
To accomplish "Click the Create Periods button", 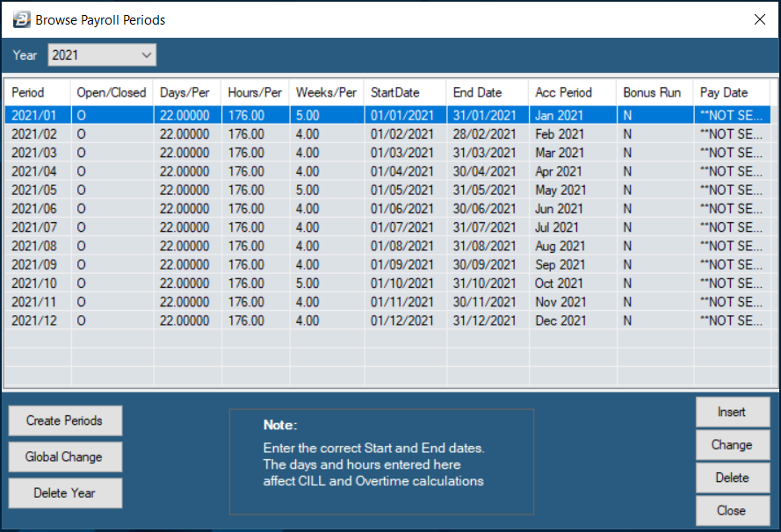I will tap(65, 421).
